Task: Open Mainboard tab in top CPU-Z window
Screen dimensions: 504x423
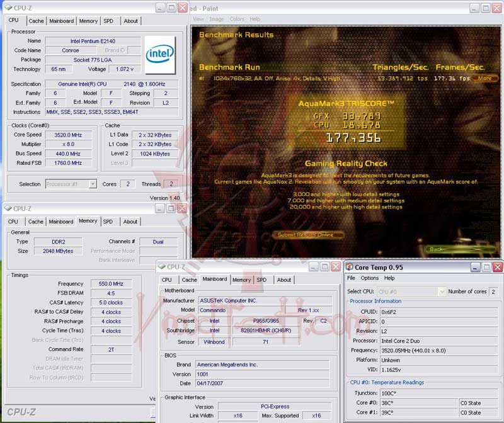Action: point(61,21)
